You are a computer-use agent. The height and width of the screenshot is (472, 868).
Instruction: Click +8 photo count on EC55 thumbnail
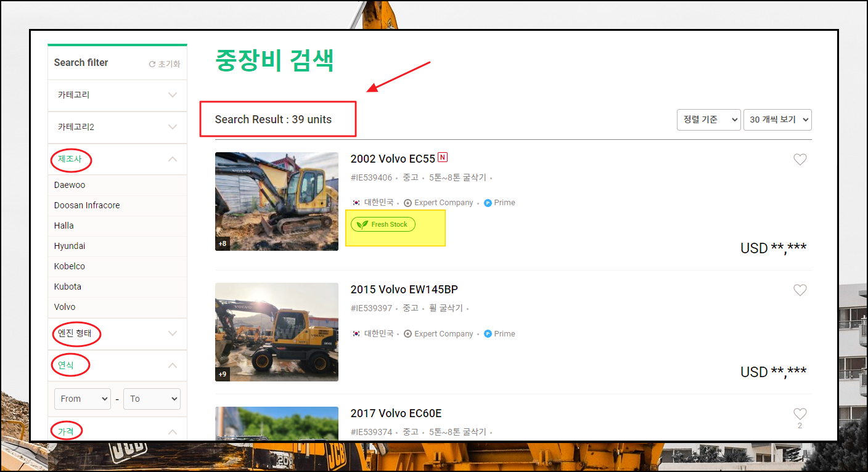(x=223, y=243)
